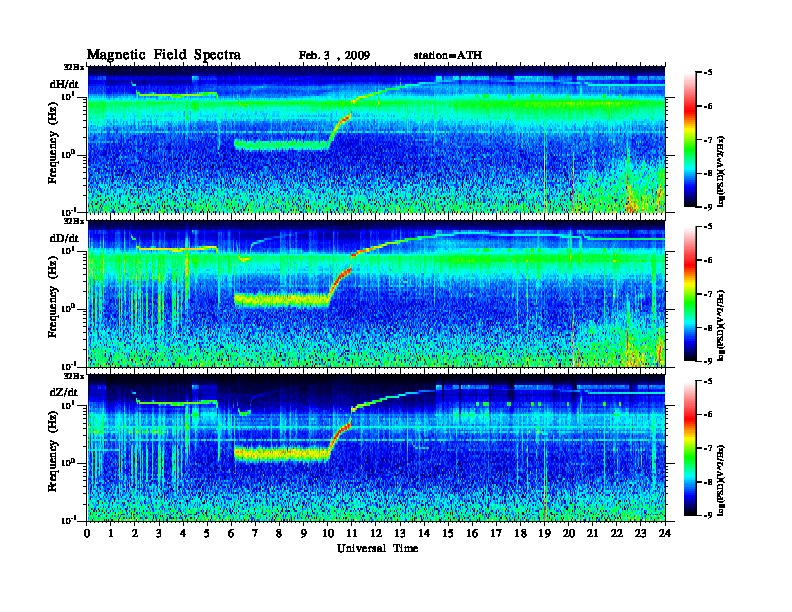
Task: Click hour 21 on the Universal Time axis
Action: point(593,533)
